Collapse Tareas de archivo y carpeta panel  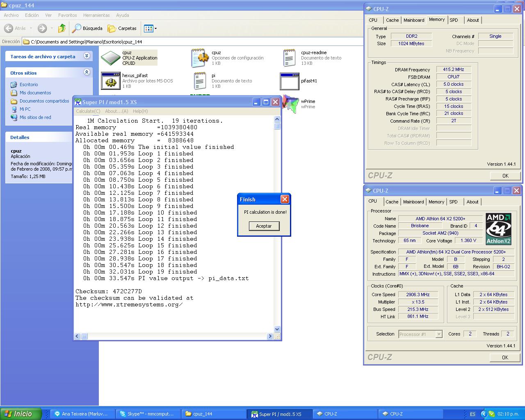point(87,56)
